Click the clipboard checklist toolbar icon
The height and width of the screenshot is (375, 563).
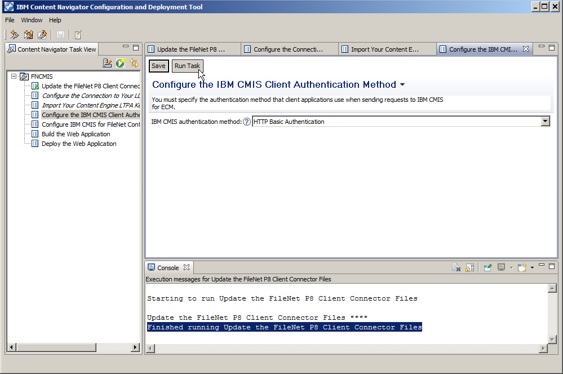click(x=78, y=34)
